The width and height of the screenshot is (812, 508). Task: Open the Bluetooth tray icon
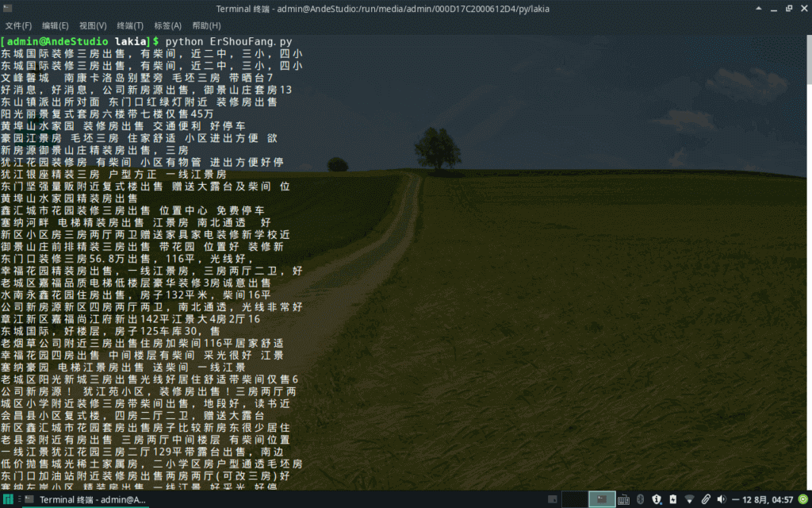pyautogui.click(x=641, y=499)
